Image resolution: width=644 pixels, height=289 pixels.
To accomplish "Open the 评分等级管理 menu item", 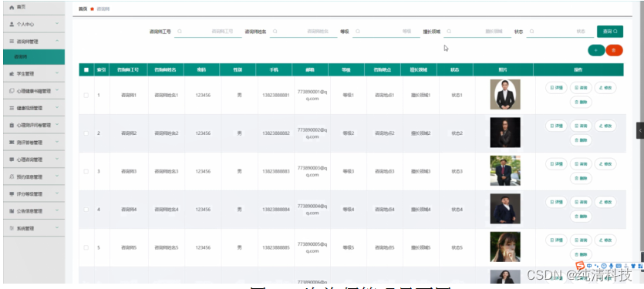I will click(34, 193).
